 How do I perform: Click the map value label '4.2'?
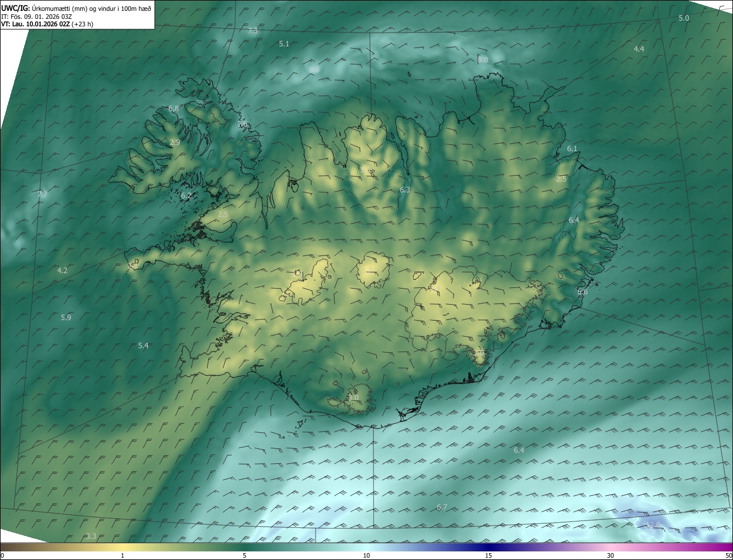point(62,270)
